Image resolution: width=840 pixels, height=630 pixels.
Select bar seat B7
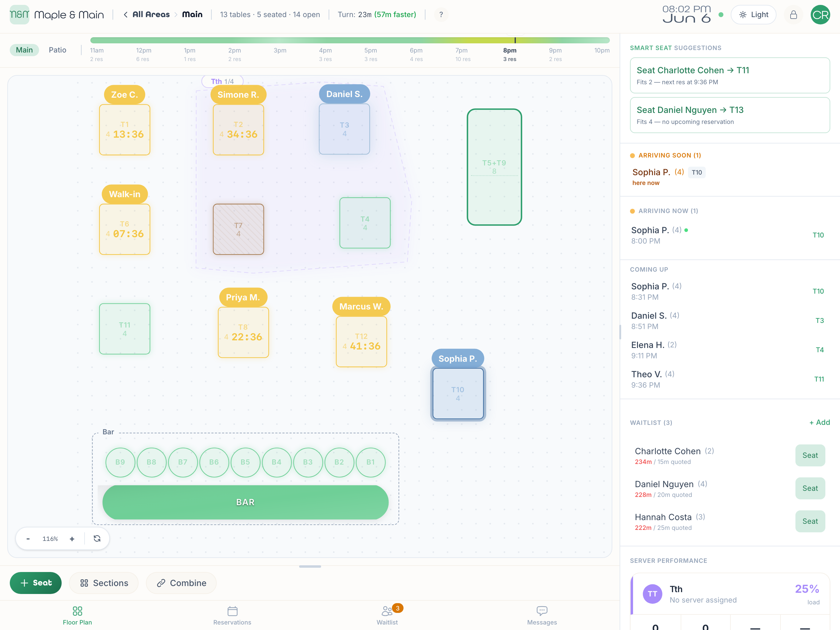183,462
